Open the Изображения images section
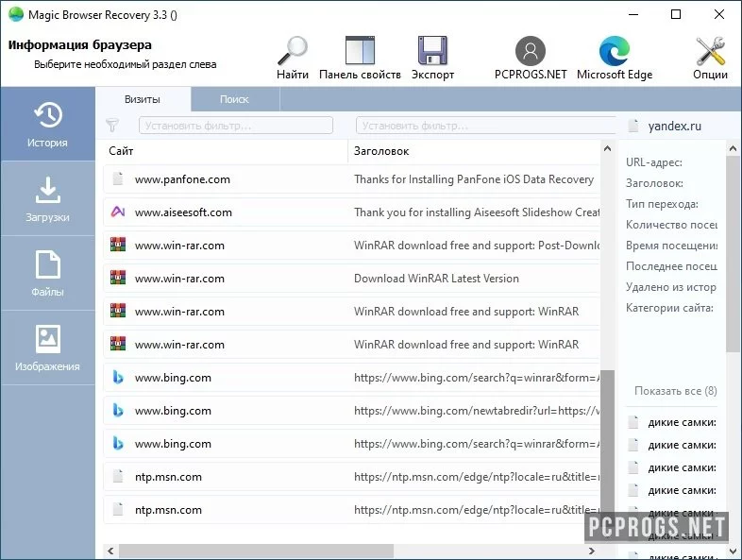 tap(47, 348)
